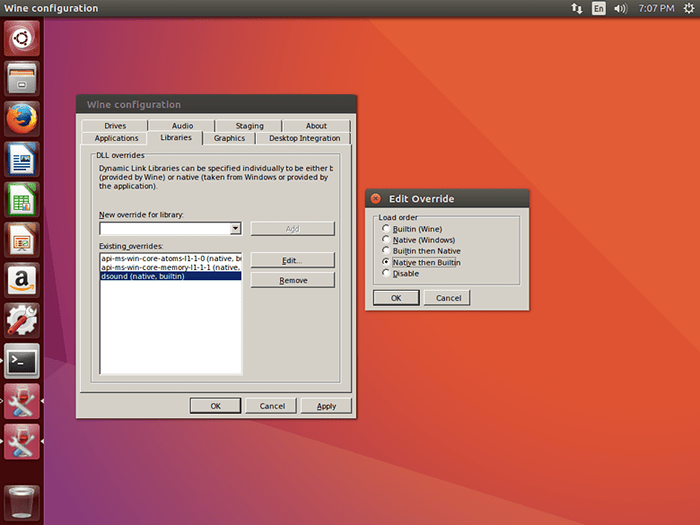Switch to the Desktop Integration tab
This screenshot has width=700, height=525.
pos(304,138)
